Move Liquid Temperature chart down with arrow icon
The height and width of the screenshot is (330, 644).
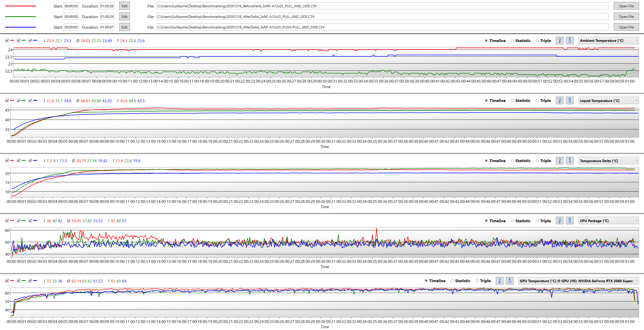click(x=570, y=101)
